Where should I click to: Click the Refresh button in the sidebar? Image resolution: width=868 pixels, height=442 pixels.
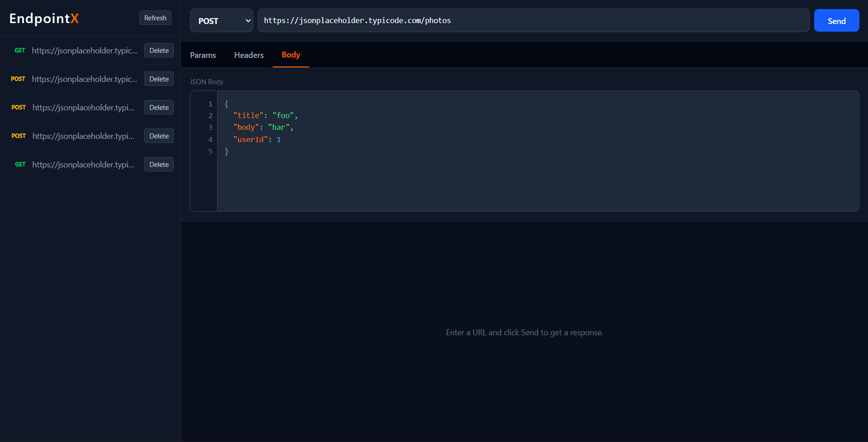pos(155,18)
